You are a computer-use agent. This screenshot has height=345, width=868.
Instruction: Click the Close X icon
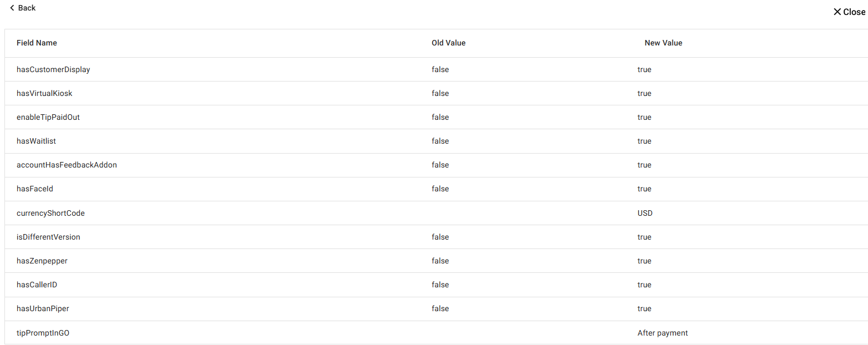pyautogui.click(x=837, y=12)
